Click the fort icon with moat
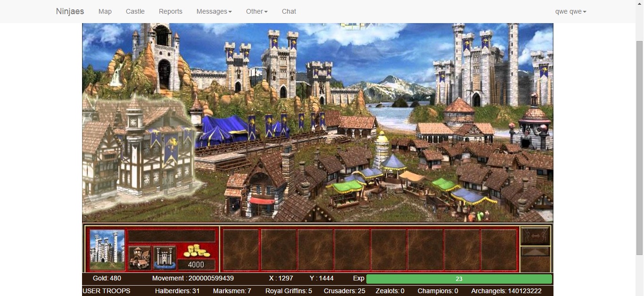The image size is (644, 296). (165, 257)
